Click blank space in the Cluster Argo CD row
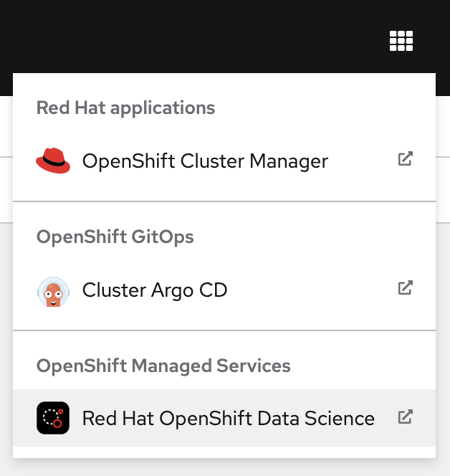The image size is (450, 476). pos(315,290)
